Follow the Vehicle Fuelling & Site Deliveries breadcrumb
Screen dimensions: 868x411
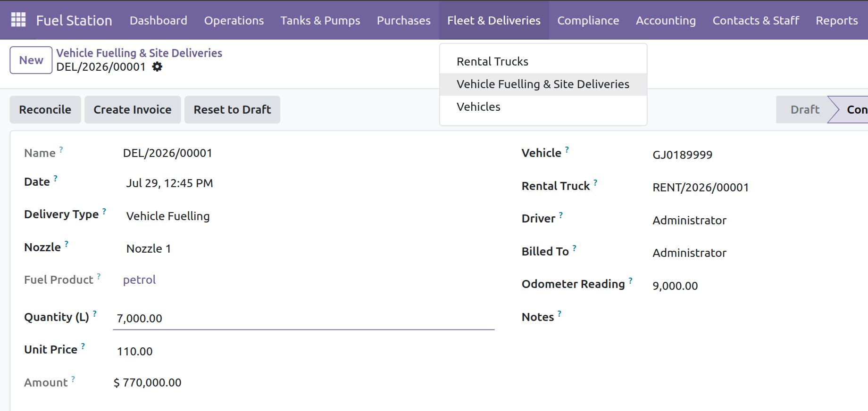(139, 53)
